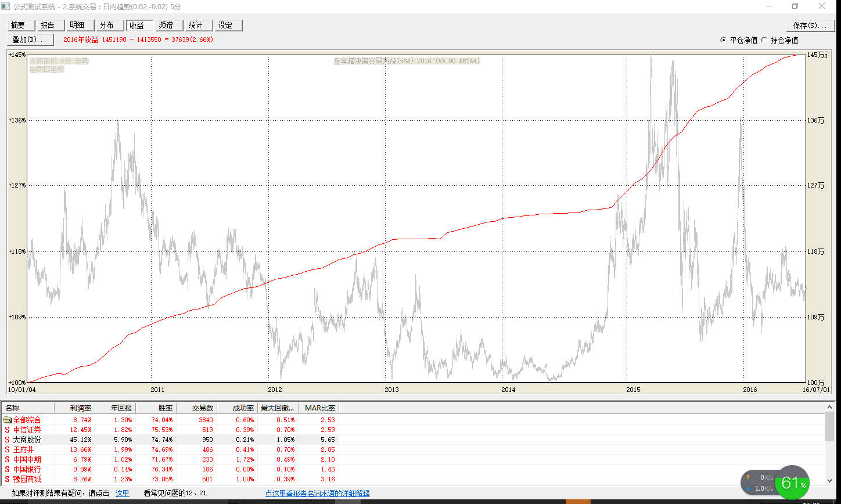Click the green 61% memory floating ball
The height and width of the screenshot is (504, 841).
[x=792, y=483]
